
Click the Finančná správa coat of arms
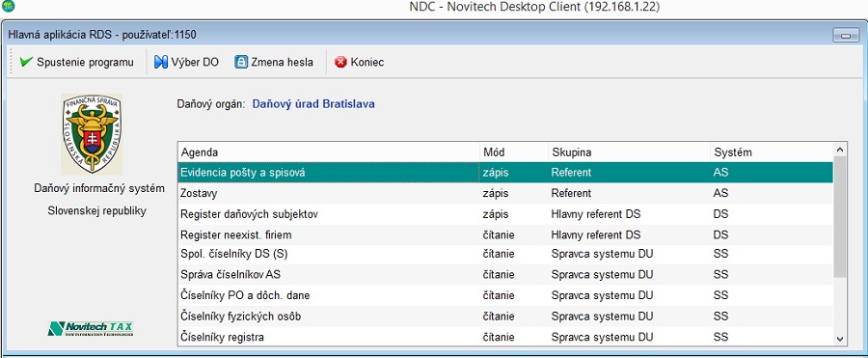coord(92,134)
